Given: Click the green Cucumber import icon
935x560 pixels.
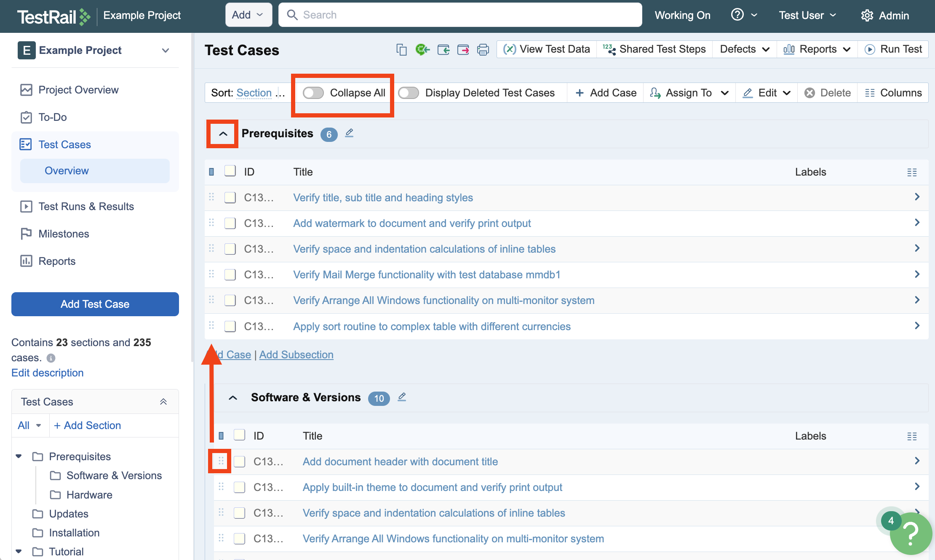Looking at the screenshot, I should click(422, 50).
